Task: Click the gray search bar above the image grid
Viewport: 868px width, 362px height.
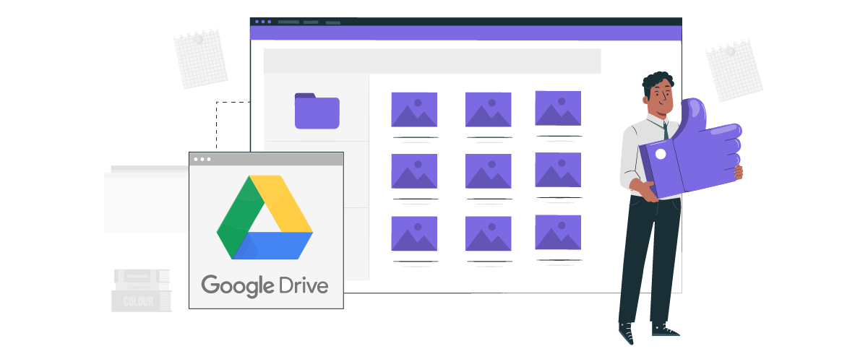Action: (432, 61)
